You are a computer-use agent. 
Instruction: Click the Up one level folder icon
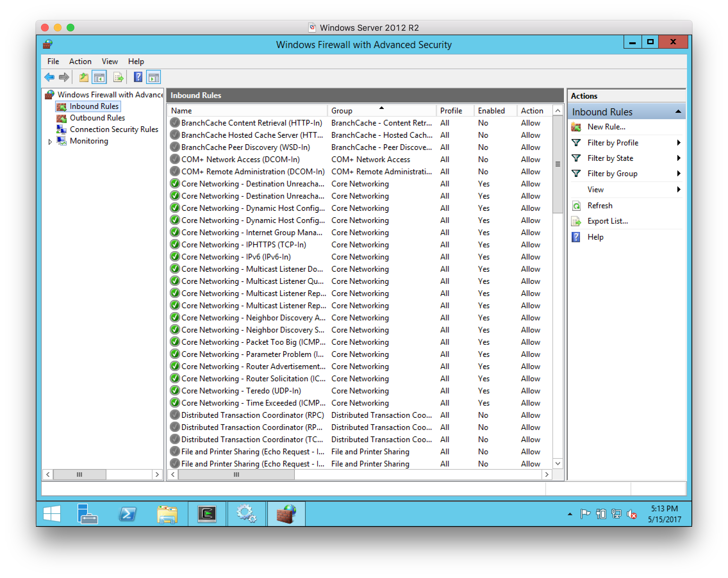pyautogui.click(x=83, y=77)
